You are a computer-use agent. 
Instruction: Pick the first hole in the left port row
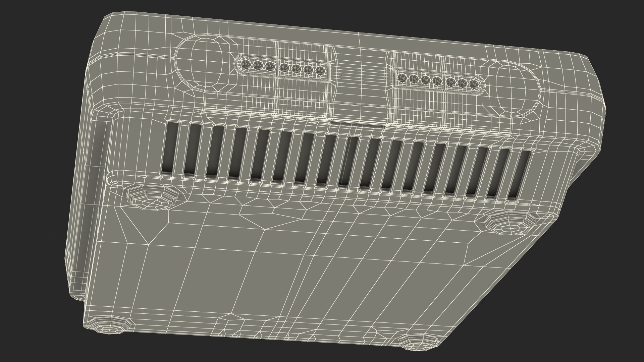pos(246,64)
